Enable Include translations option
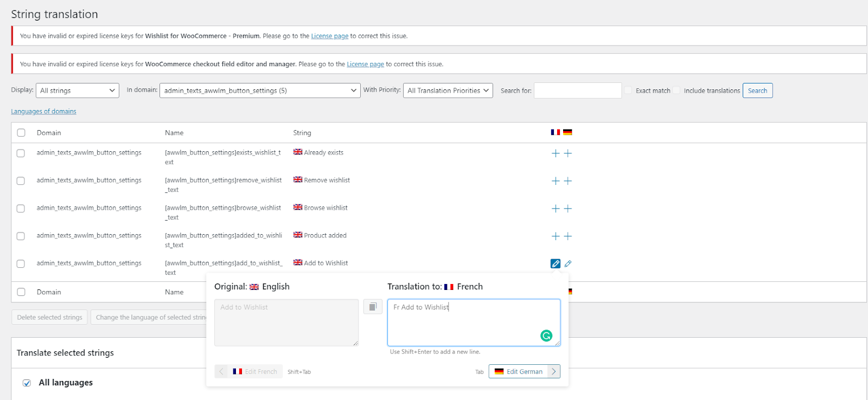The image size is (868, 400). click(x=676, y=91)
